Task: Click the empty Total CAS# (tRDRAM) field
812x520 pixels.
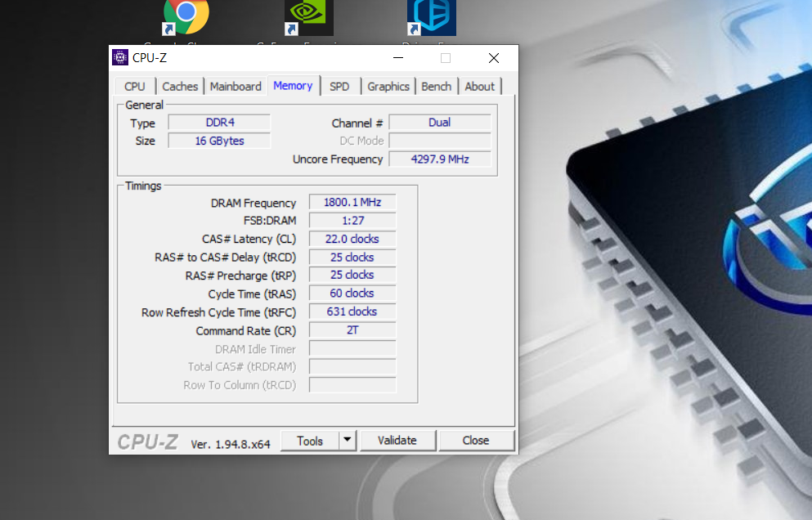Action: point(352,366)
